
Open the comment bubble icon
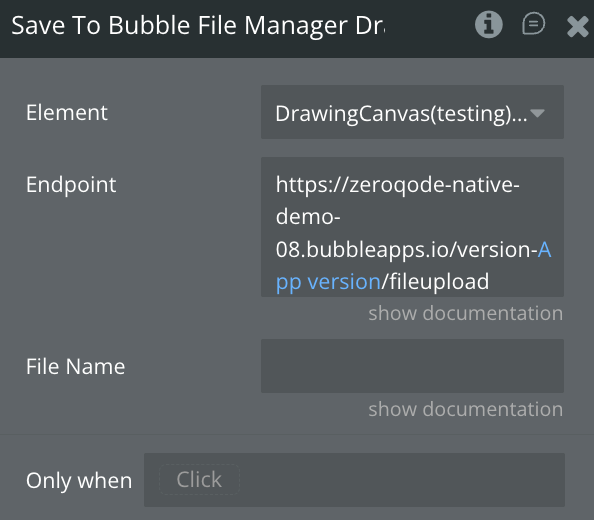coord(533,24)
